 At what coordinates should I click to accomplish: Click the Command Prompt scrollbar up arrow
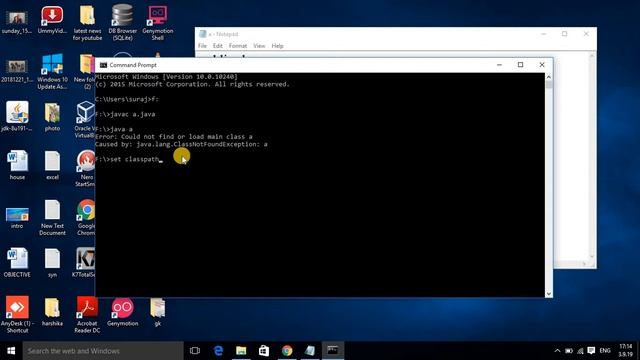(x=549, y=77)
